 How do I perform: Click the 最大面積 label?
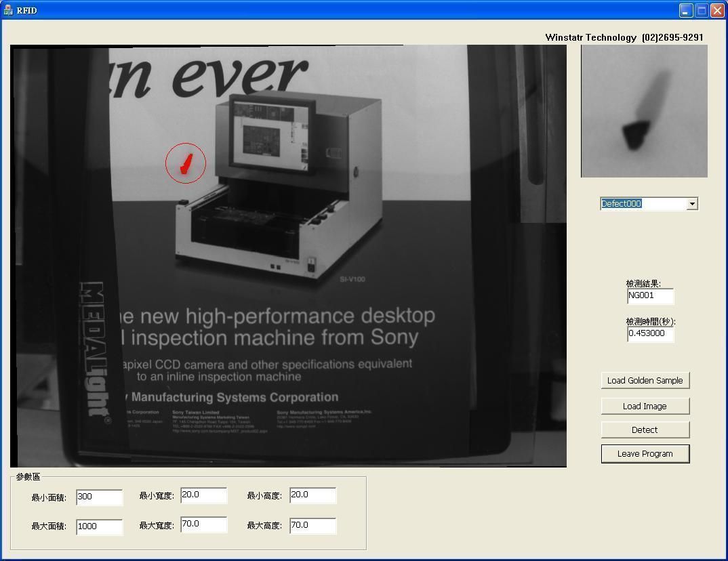[49, 526]
